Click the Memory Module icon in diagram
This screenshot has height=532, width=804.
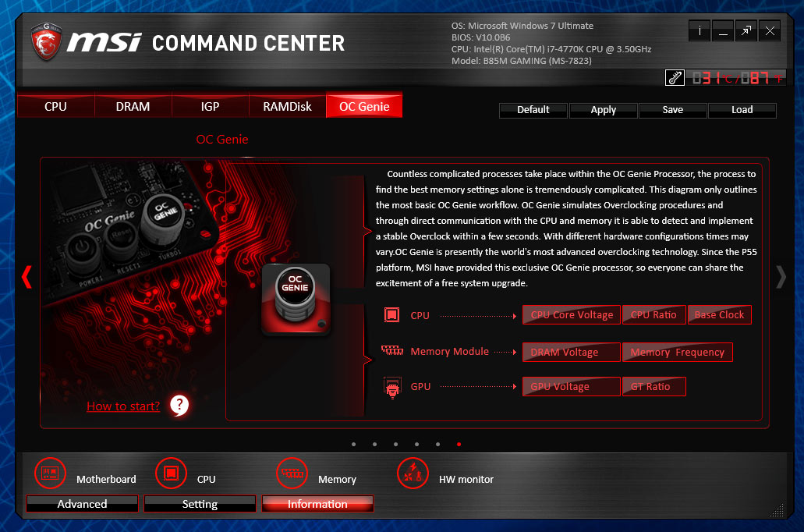tap(392, 350)
